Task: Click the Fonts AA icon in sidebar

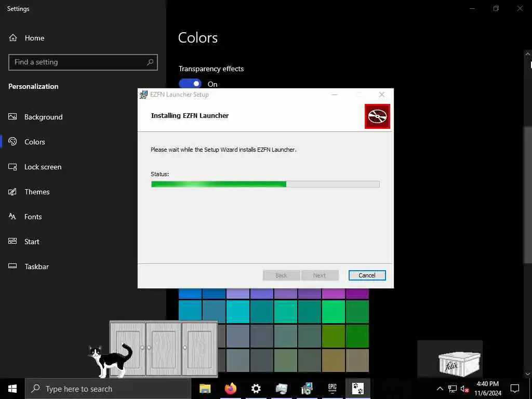Action: click(x=12, y=217)
